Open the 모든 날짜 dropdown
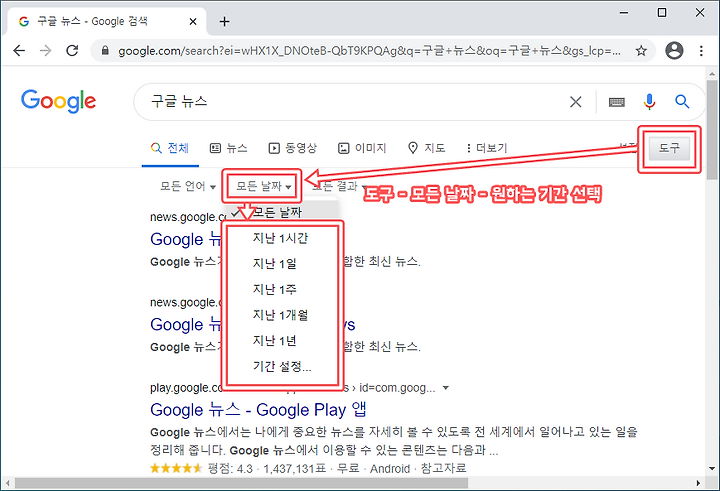 tap(264, 186)
